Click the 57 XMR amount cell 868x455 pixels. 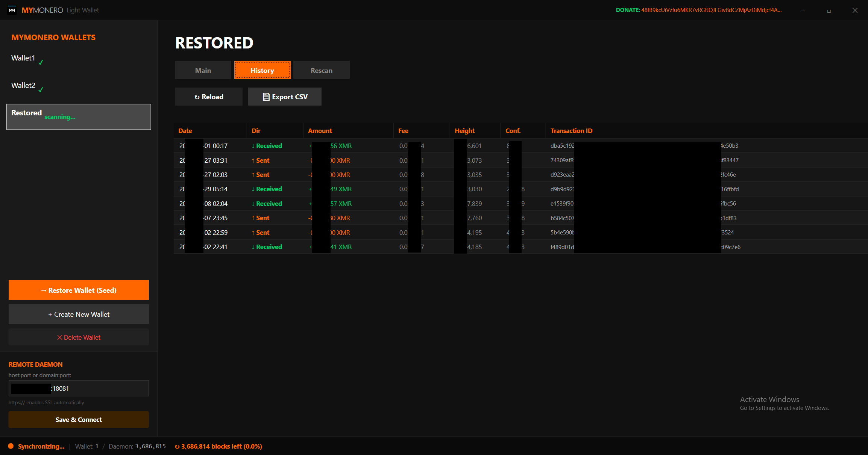[330, 204]
